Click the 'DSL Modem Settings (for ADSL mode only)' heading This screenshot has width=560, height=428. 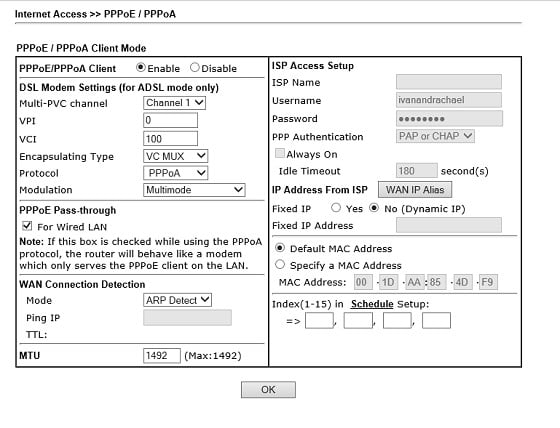click(119, 88)
